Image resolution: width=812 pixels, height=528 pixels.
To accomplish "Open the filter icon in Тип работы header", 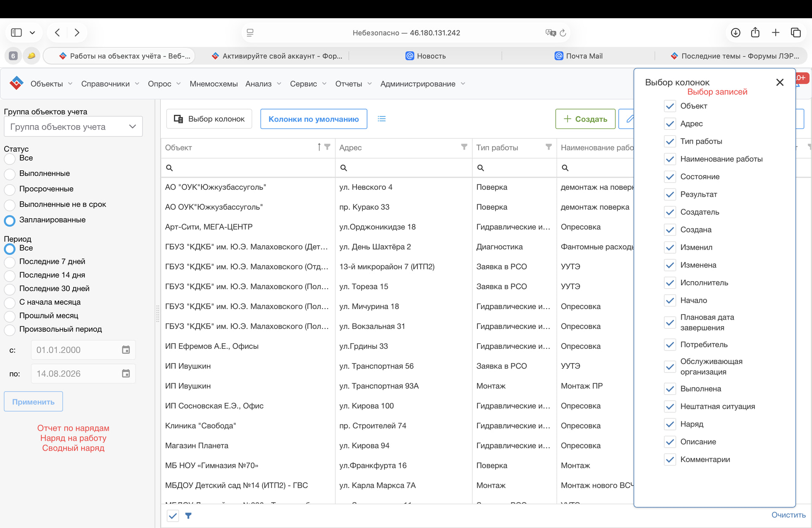I will pos(549,147).
